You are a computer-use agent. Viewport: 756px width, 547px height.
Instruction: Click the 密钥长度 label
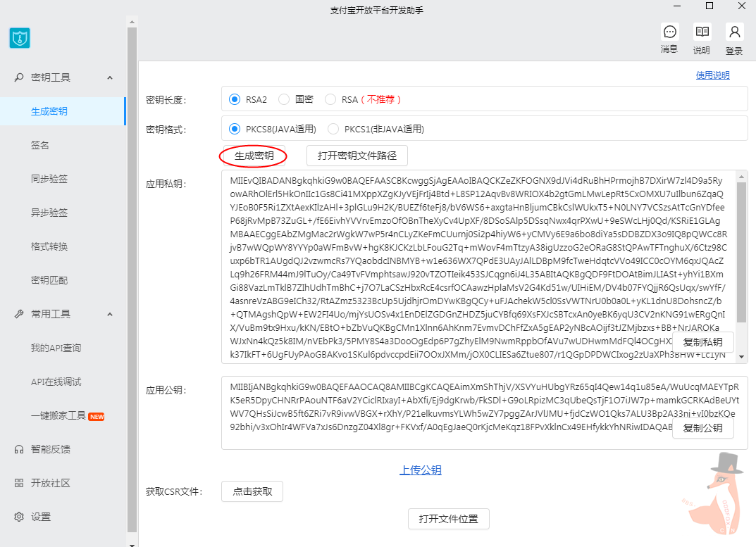pos(166,100)
